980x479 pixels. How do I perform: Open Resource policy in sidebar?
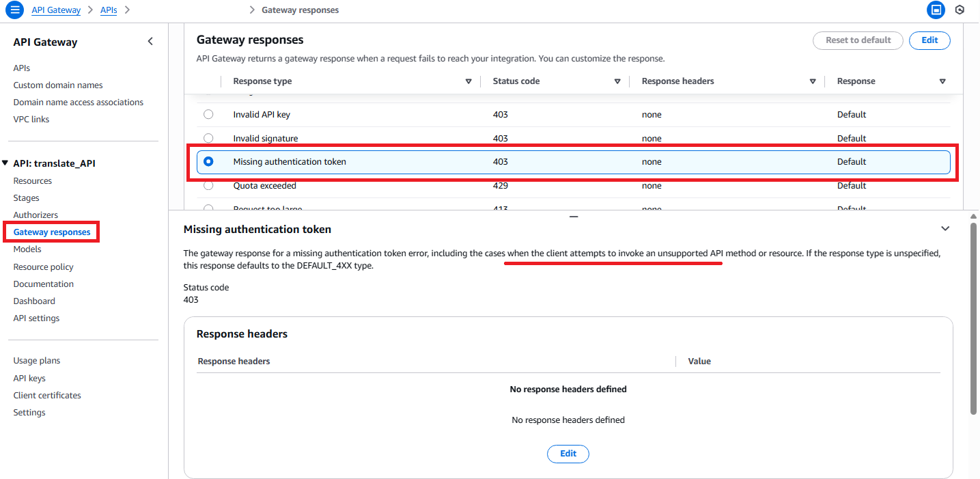(44, 266)
